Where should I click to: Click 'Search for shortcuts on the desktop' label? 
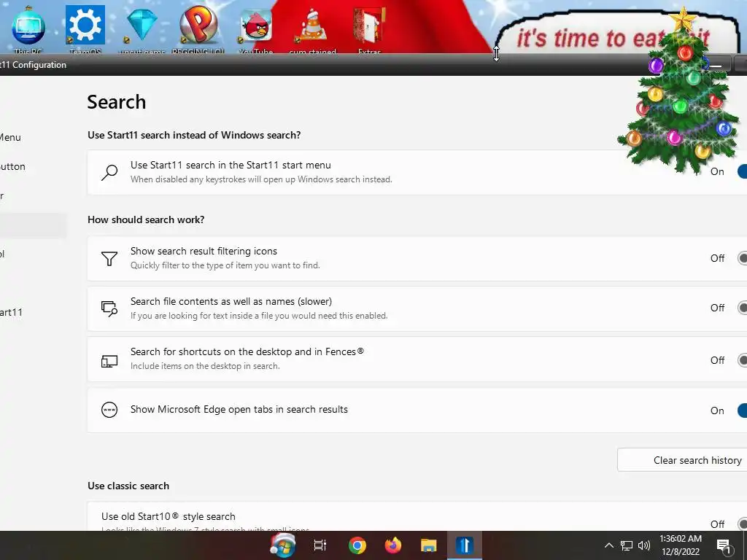click(x=247, y=351)
